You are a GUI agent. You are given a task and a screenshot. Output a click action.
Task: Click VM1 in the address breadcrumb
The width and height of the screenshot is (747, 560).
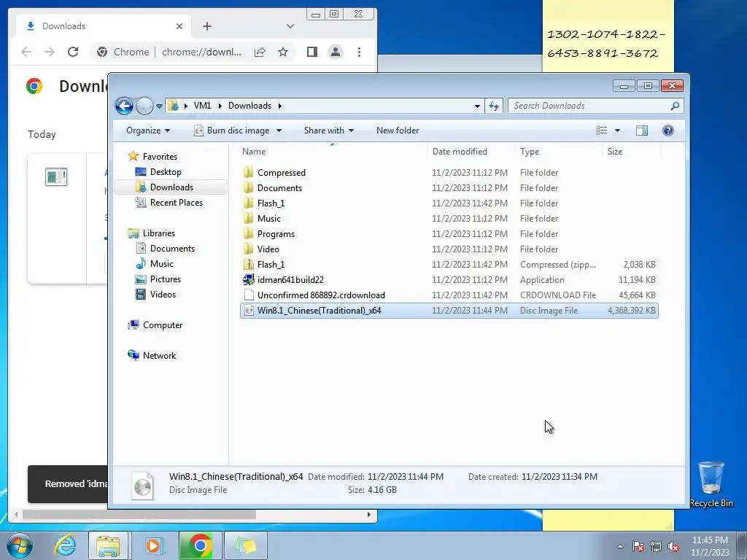[x=203, y=106]
